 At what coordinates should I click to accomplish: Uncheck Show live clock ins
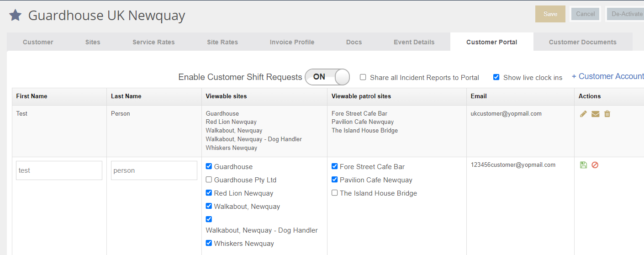496,77
